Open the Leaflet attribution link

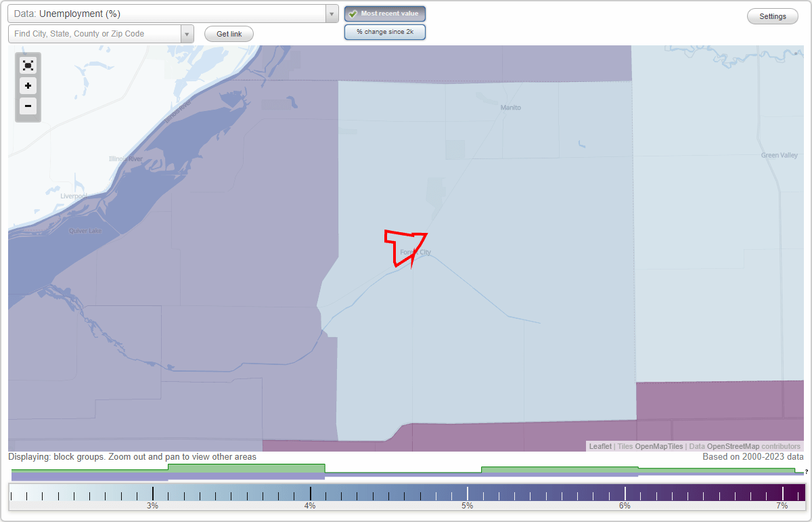pyautogui.click(x=600, y=446)
